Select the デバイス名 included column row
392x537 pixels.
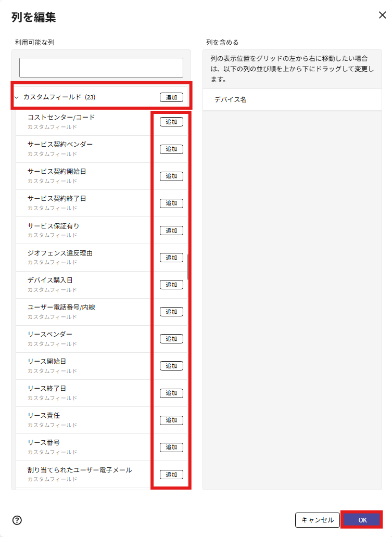click(x=292, y=99)
